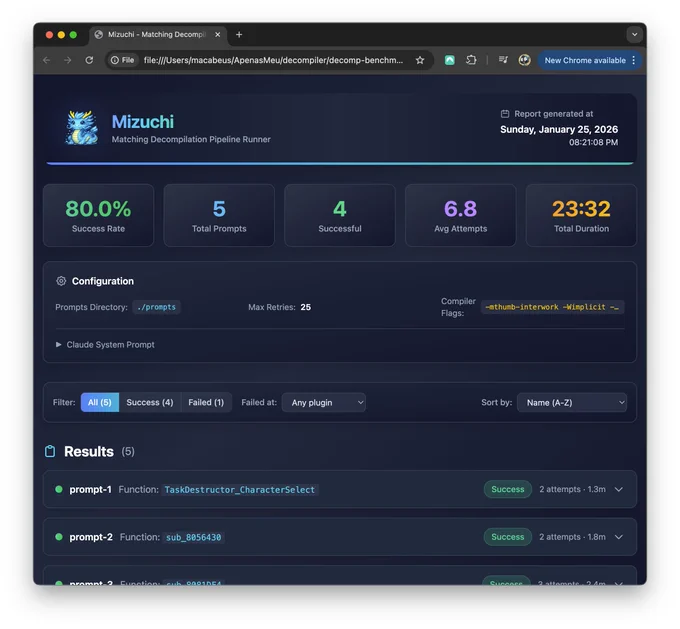
Task: Click 2 attempts · 1.3m on prompt-1
Action: pos(572,489)
